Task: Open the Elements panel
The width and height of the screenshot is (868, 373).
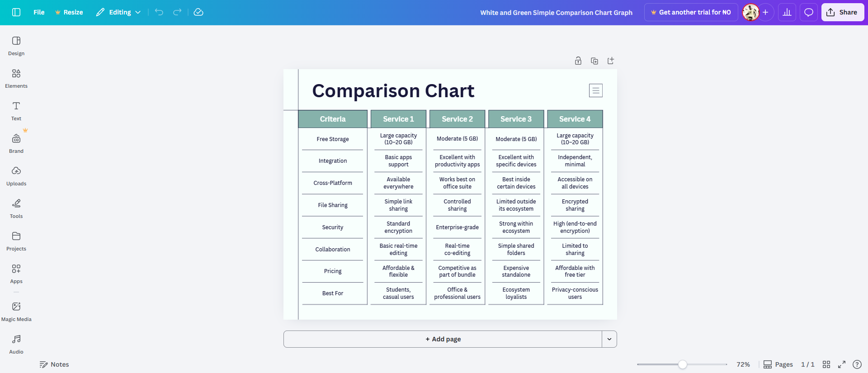Action: coord(16,78)
